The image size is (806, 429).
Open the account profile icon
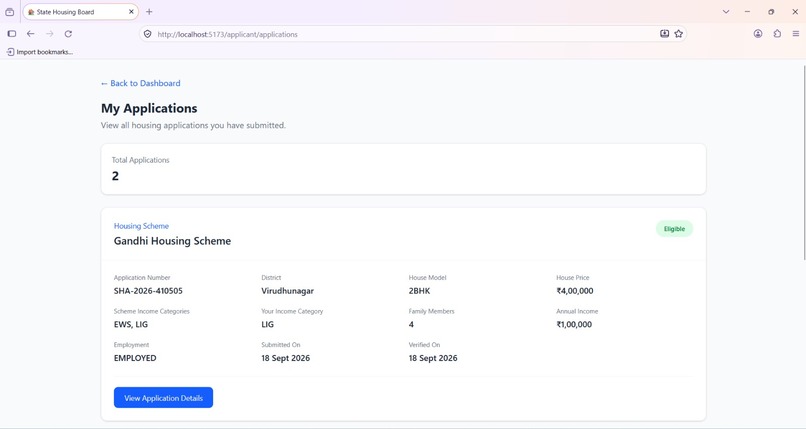758,34
